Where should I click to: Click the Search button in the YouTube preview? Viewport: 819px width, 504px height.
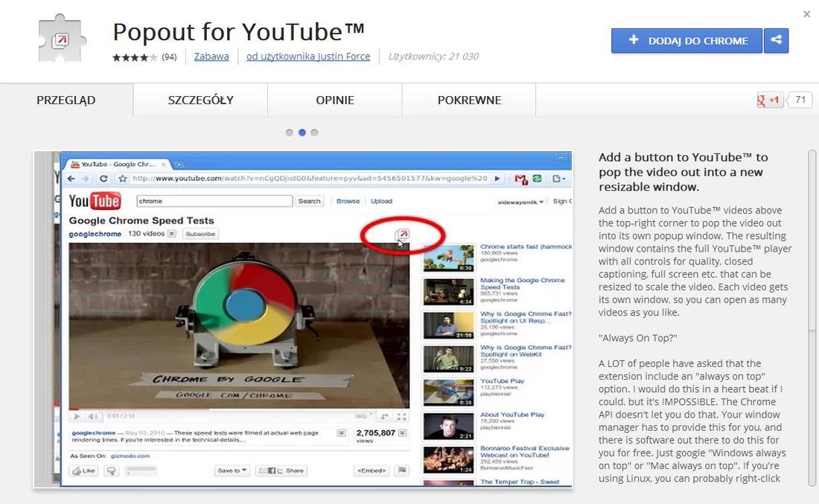pyautogui.click(x=309, y=201)
